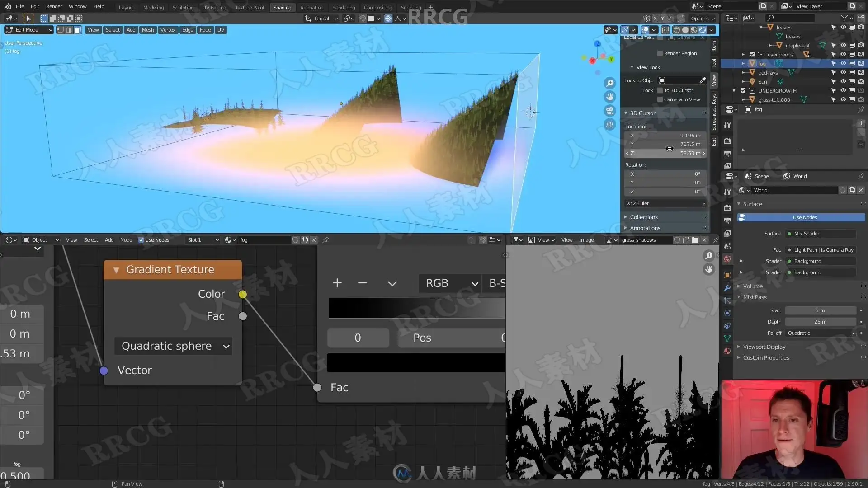Image resolution: width=868 pixels, height=488 pixels.
Task: Enable Lock Camera to View checkbox
Action: [x=660, y=99]
